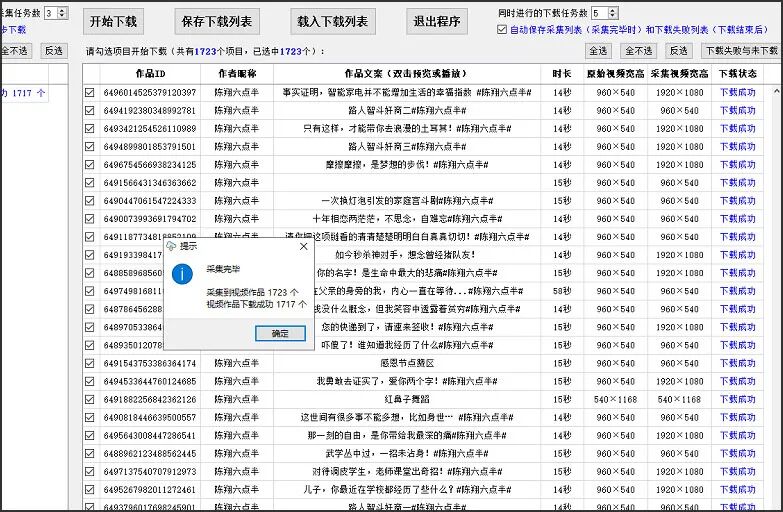This screenshot has width=783, height=512.
Task: Click the 开始下载 button
Action: [113, 21]
